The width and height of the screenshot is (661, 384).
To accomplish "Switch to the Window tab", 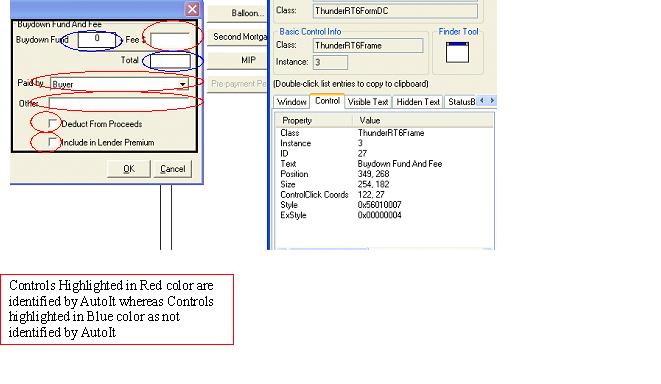I will 292,102.
